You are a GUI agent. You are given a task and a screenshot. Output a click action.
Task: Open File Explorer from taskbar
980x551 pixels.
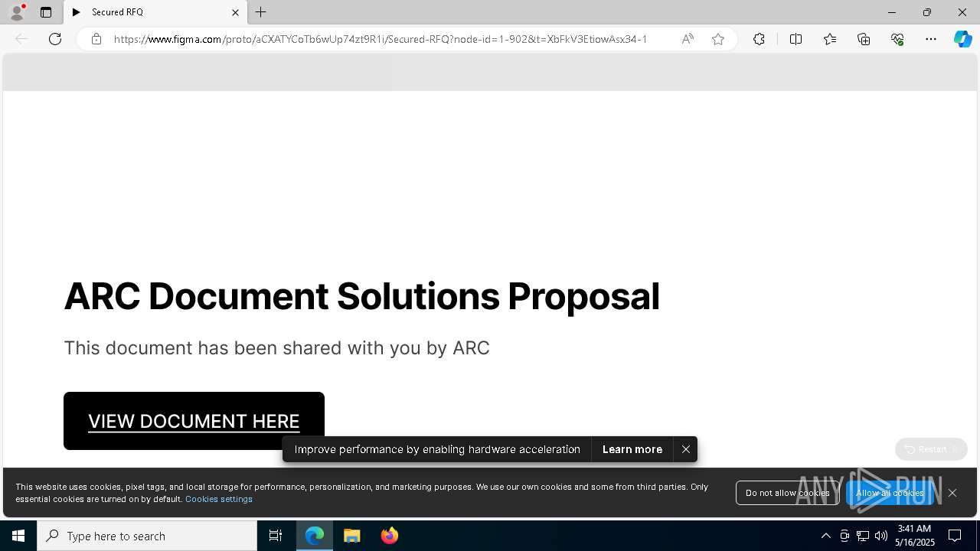point(352,536)
